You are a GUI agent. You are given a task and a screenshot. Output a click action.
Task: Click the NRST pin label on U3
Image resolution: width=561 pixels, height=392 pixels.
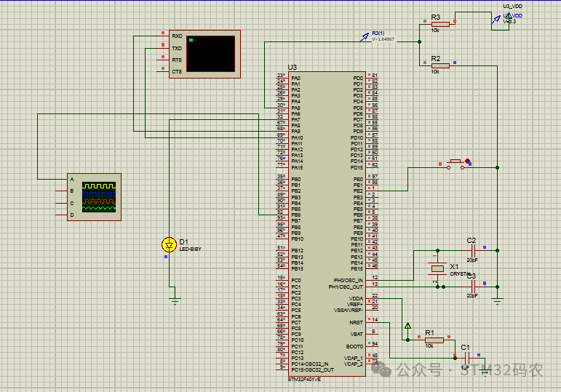tap(356, 323)
